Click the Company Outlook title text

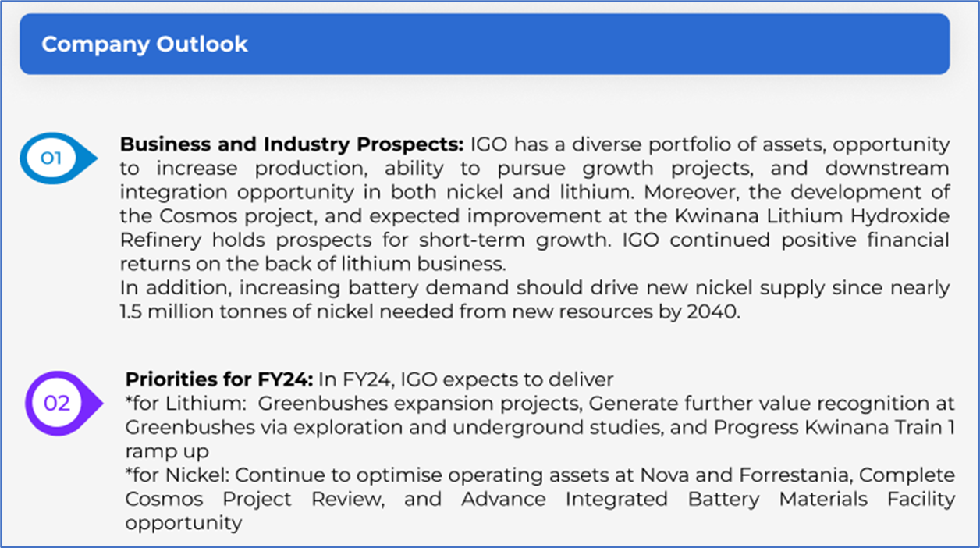click(x=144, y=44)
